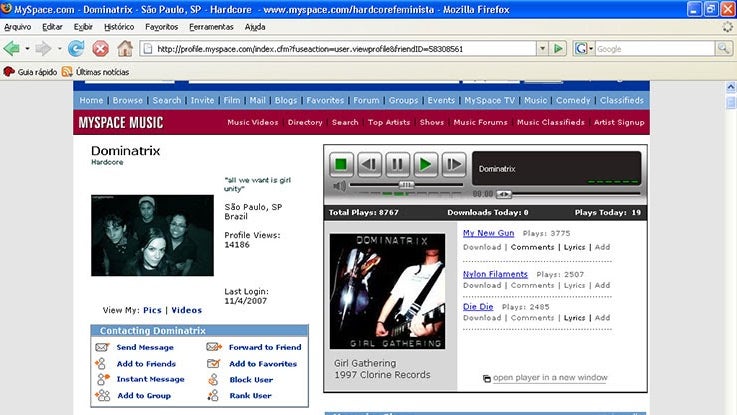737x415 pixels.
Task: Click the Add to Friends icon
Action: coord(101,363)
